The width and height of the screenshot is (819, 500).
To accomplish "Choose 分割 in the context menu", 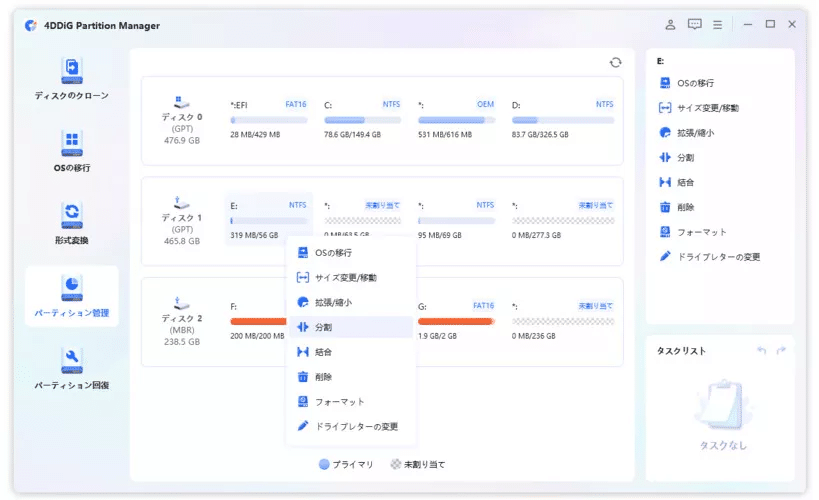I will tap(351, 327).
